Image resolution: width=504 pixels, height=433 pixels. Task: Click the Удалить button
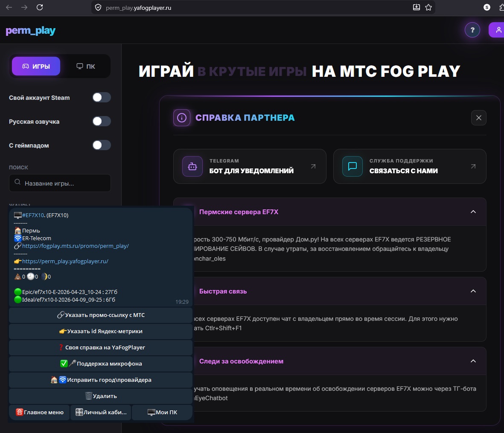tap(101, 396)
